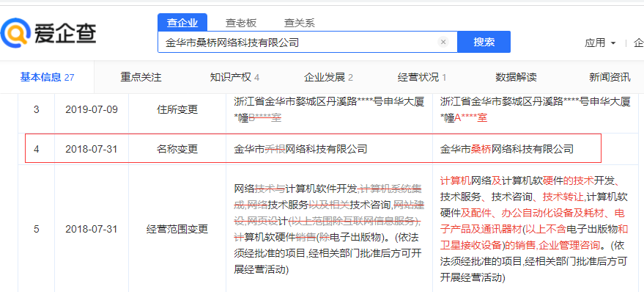Select the 经营范围变更 cell in row 5

(x=177, y=229)
